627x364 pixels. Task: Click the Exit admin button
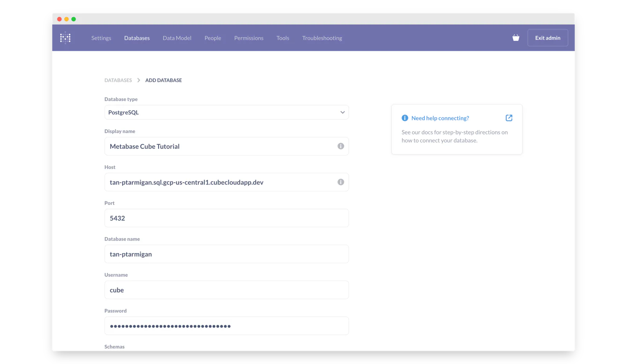point(547,38)
